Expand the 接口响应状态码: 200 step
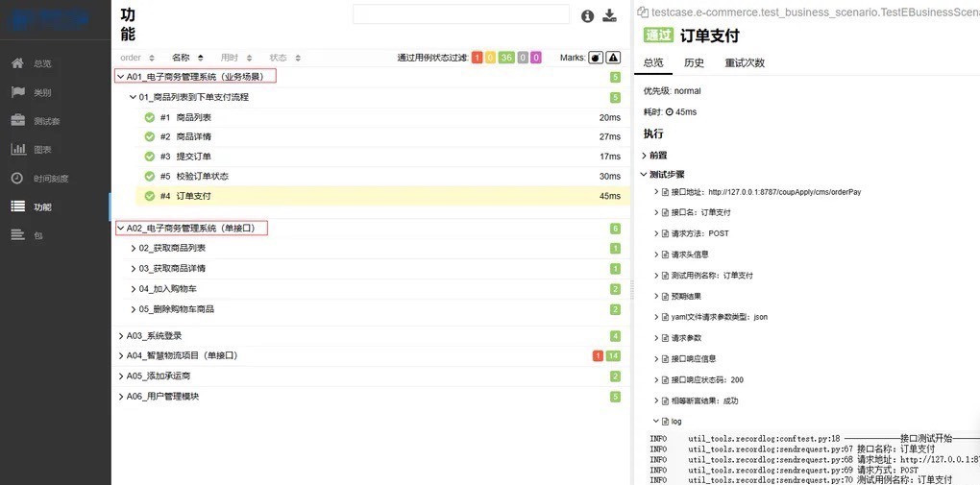Image resolution: width=980 pixels, height=485 pixels. pyautogui.click(x=698, y=380)
